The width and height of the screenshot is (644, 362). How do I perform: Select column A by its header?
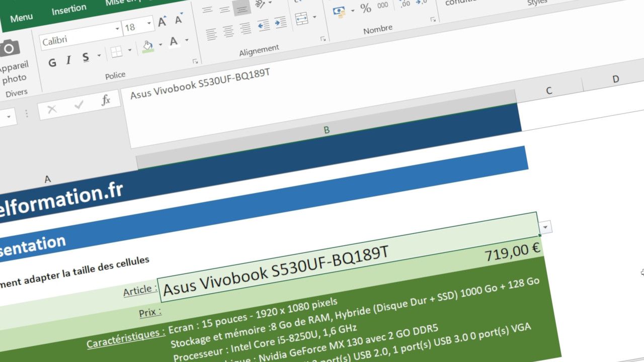tap(48, 179)
